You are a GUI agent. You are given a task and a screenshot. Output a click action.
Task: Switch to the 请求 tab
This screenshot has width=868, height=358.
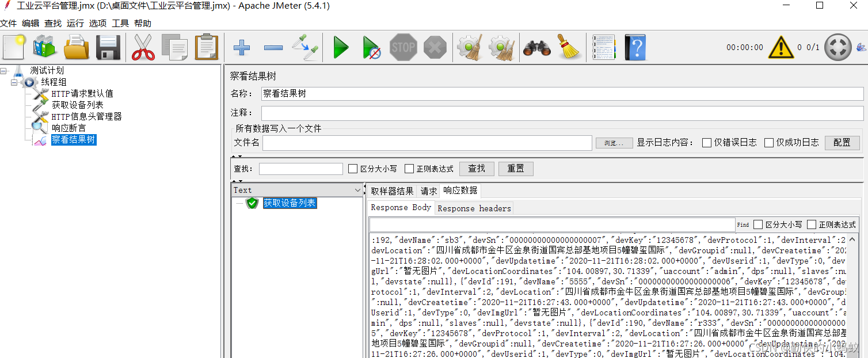pyautogui.click(x=428, y=191)
